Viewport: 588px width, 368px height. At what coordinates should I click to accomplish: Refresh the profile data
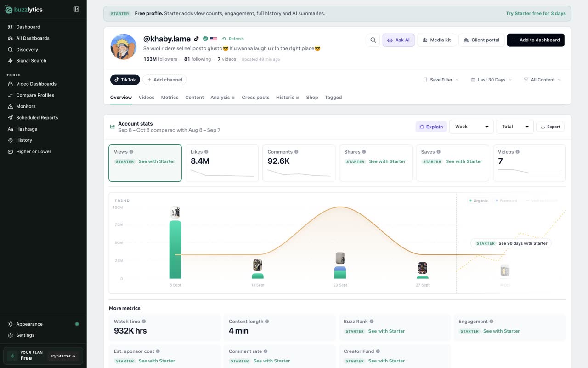[x=233, y=39]
